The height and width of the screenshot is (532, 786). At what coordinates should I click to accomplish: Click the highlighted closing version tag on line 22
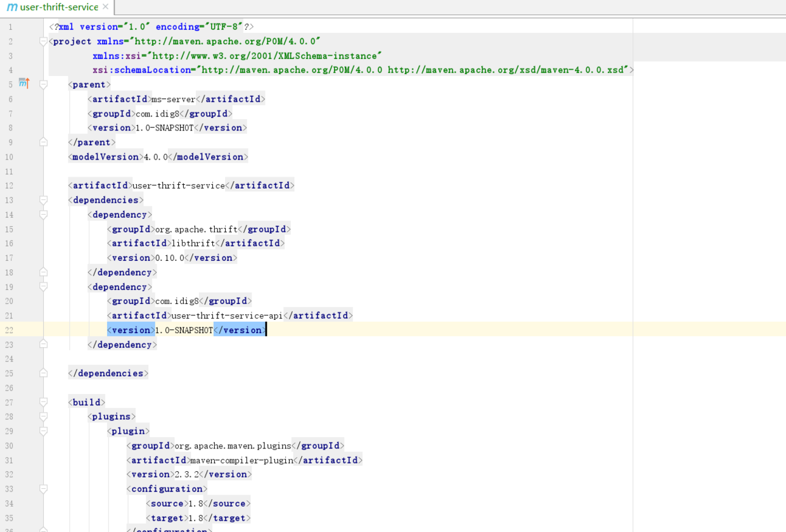(240, 330)
